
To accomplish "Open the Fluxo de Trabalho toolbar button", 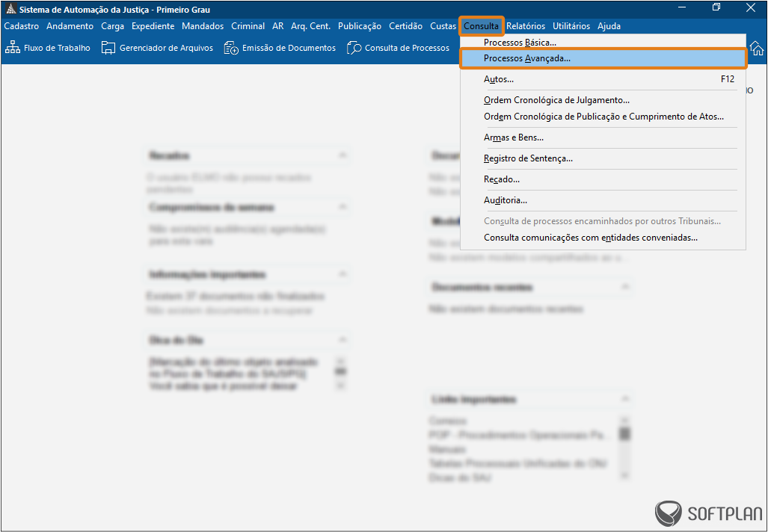I will click(48, 48).
